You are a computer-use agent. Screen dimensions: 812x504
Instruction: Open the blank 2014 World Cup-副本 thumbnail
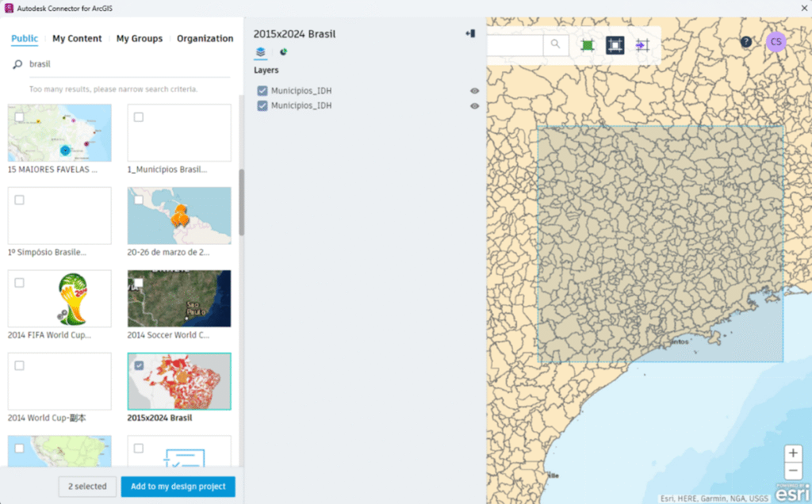pyautogui.click(x=59, y=381)
